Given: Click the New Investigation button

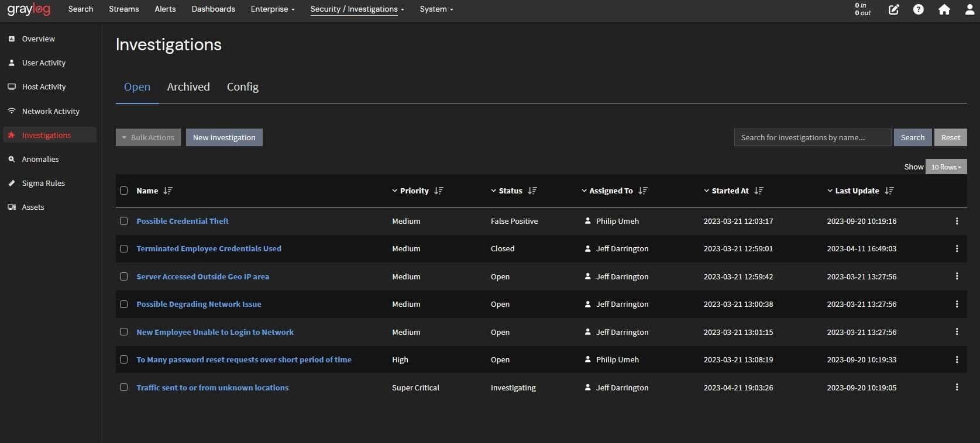Looking at the screenshot, I should [224, 137].
